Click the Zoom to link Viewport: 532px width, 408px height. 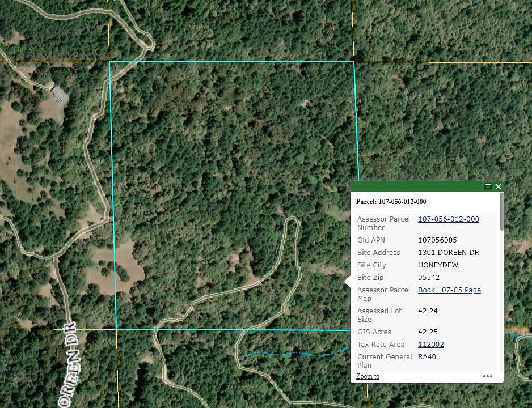tap(368, 376)
